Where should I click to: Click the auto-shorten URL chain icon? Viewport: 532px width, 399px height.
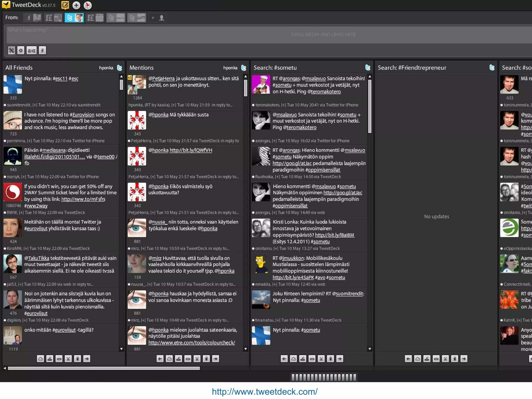(x=11, y=50)
